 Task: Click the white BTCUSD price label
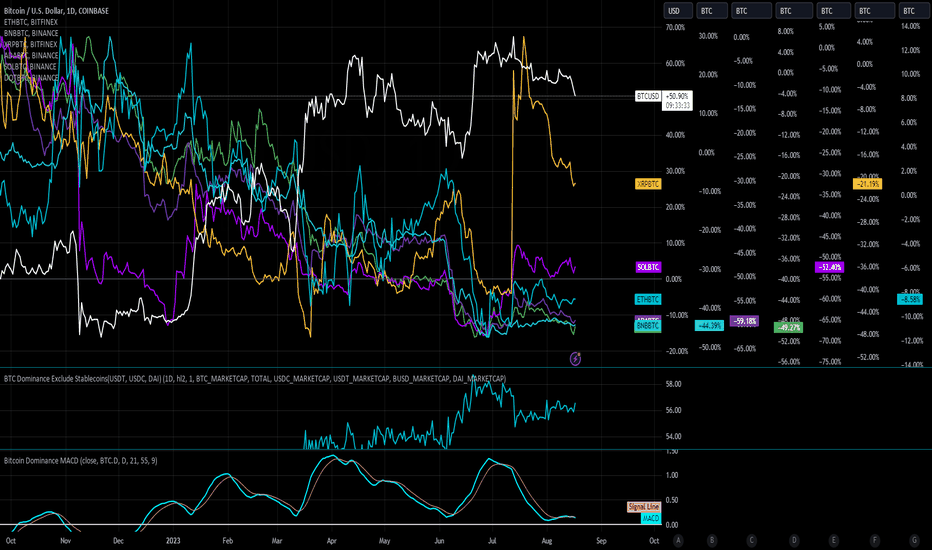[x=648, y=96]
